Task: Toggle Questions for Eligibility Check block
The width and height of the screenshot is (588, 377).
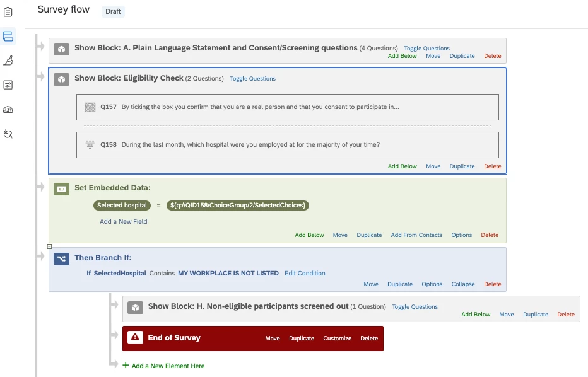Action: pos(253,79)
